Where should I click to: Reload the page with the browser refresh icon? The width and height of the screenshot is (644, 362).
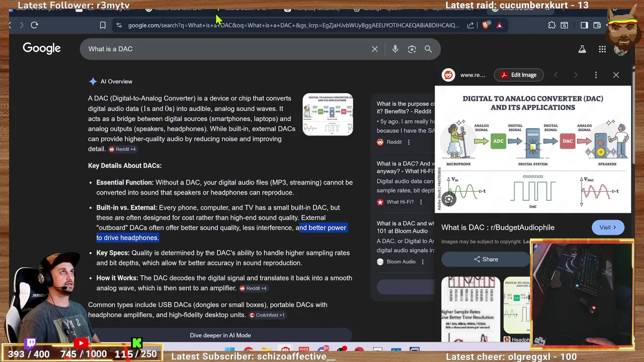pos(34,25)
